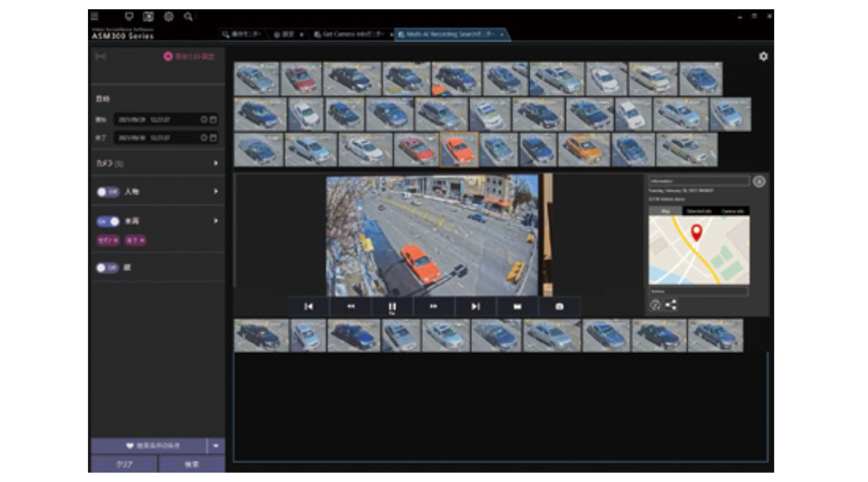868x482 pixels.
Task: Open the end date calendar icon
Action: point(213,138)
